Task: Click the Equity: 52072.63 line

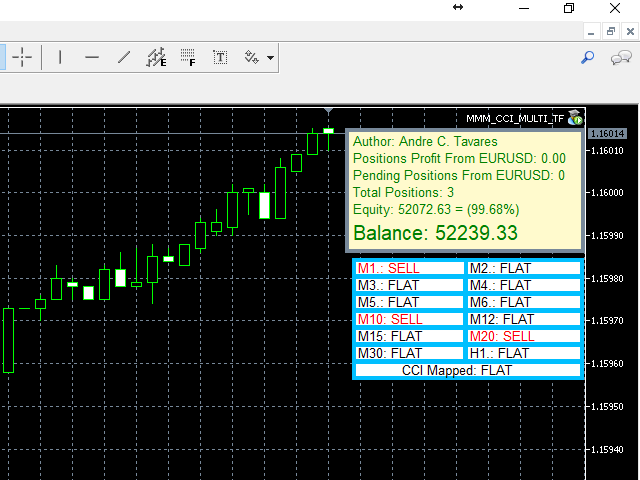Action: [x=436, y=209]
